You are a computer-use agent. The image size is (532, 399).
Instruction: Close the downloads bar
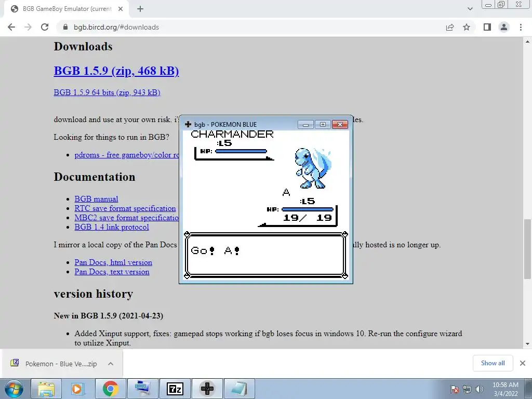point(523,363)
